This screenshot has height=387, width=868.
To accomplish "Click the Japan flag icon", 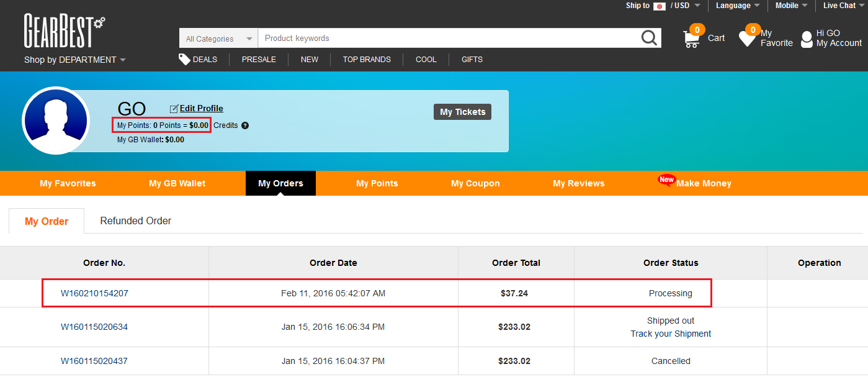I will tap(660, 6).
